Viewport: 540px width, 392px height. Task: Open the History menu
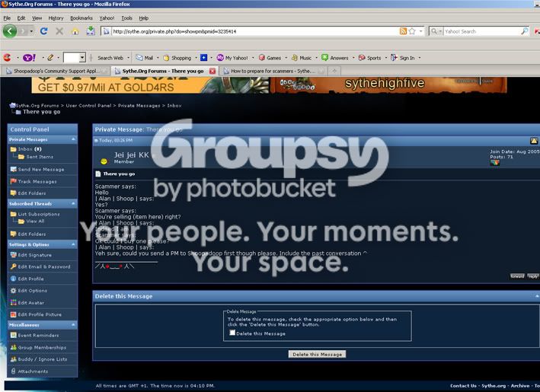pyautogui.click(x=56, y=18)
